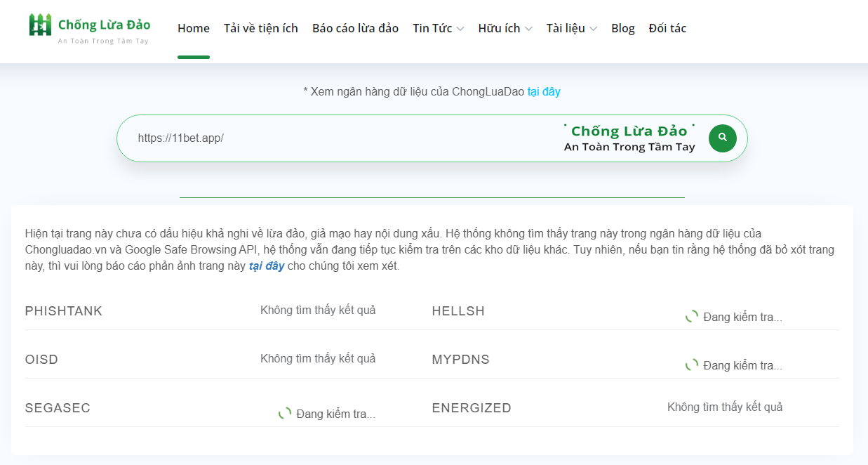Click the bold 'tại đây' report link
The image size is (868, 465).
[267, 266]
